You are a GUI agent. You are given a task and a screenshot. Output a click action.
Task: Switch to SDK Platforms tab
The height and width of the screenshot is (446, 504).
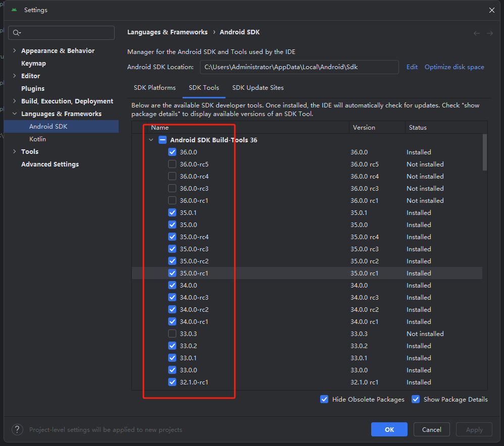click(x=155, y=88)
